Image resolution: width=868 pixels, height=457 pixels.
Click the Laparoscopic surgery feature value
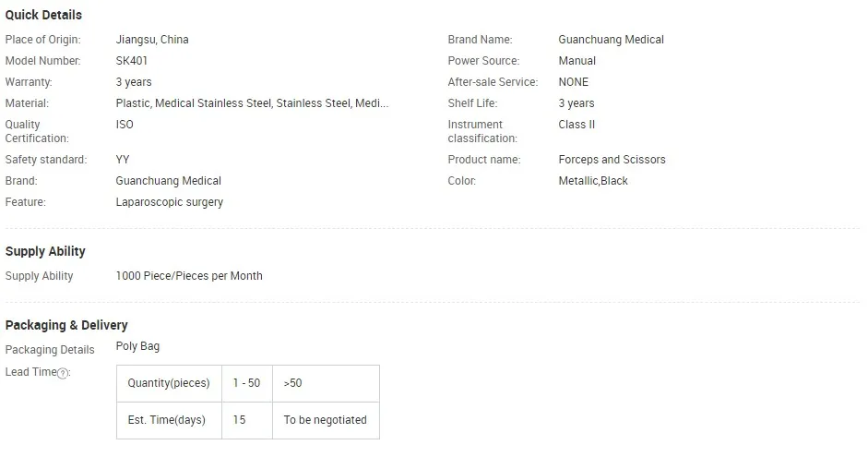[x=169, y=202]
